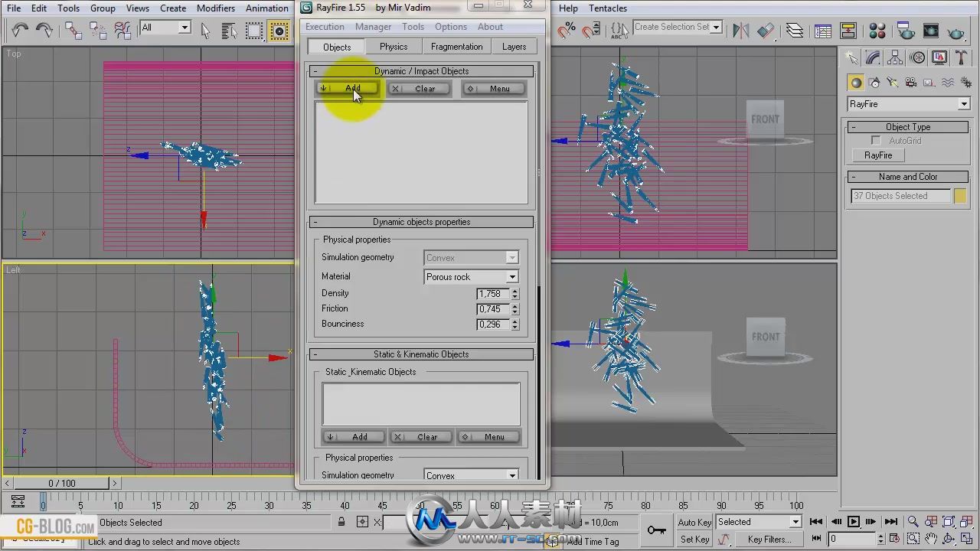The image size is (980, 551).
Task: Toggle the Window/Crossing selection icon
Action: click(279, 30)
